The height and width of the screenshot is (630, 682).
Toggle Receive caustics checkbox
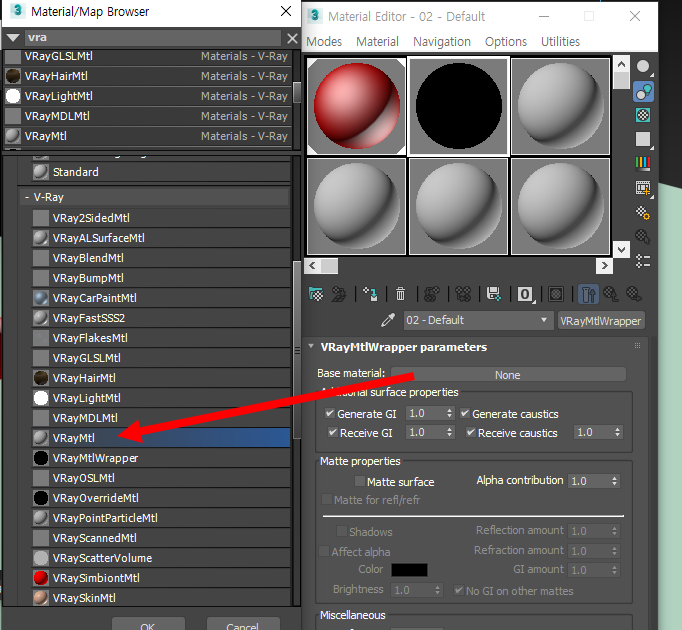pos(471,432)
